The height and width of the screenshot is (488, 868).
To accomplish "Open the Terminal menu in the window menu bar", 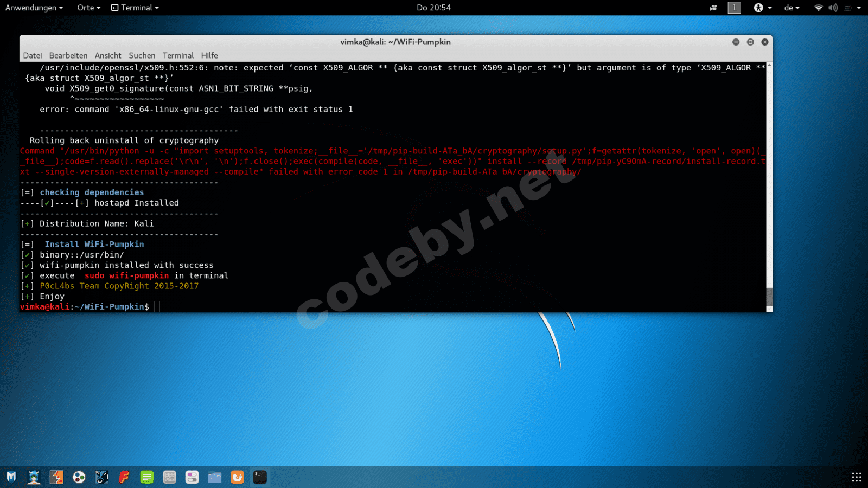I will pos(178,55).
